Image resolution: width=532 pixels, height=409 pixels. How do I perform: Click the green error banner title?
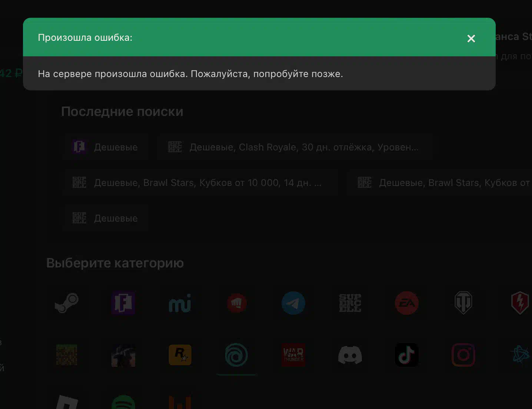pos(85,38)
